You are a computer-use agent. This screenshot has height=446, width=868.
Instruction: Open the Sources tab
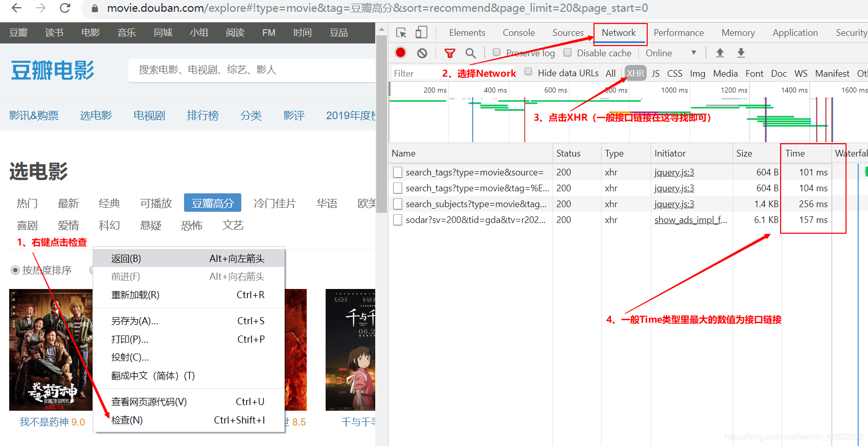click(568, 33)
